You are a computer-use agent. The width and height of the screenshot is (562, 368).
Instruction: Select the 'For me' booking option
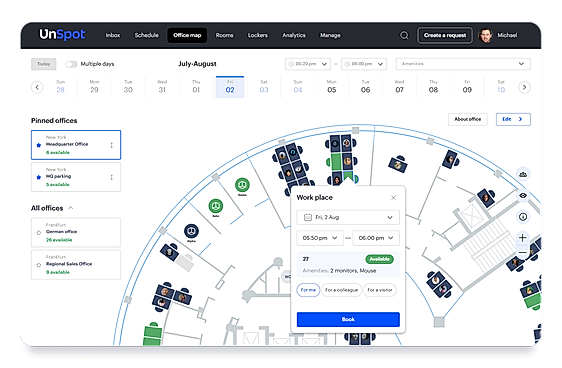coord(308,290)
